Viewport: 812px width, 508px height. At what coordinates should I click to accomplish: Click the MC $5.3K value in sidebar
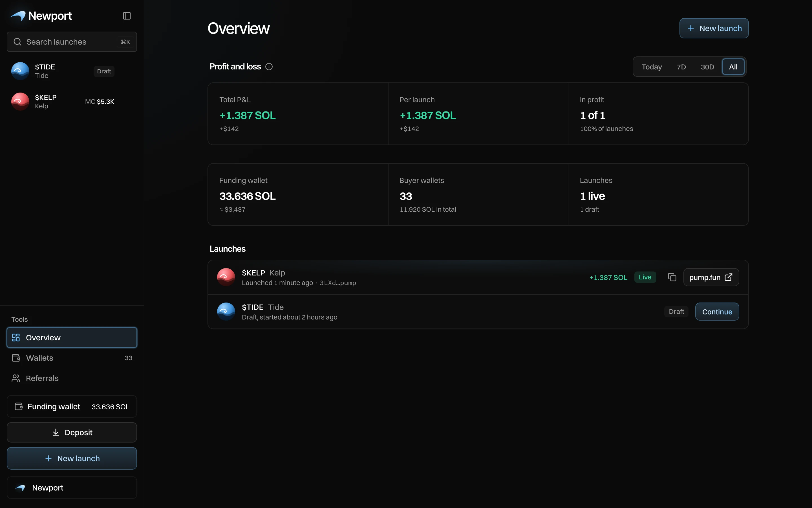pyautogui.click(x=100, y=102)
